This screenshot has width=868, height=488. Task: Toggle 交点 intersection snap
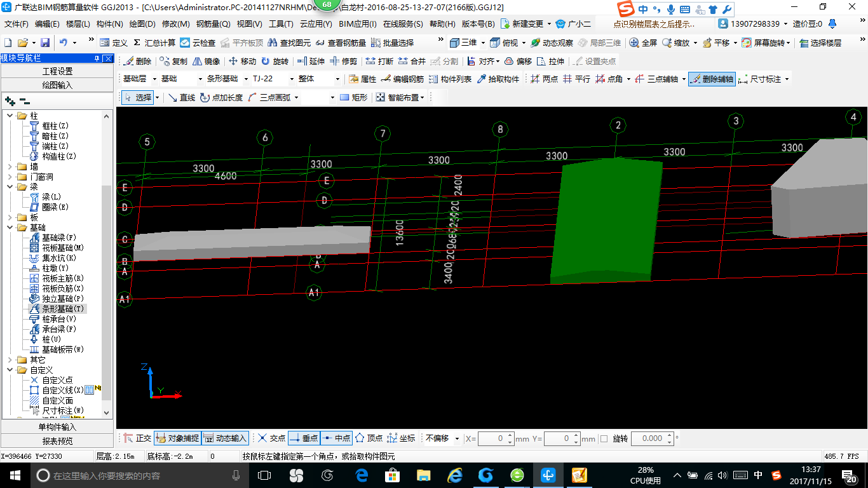(271, 438)
